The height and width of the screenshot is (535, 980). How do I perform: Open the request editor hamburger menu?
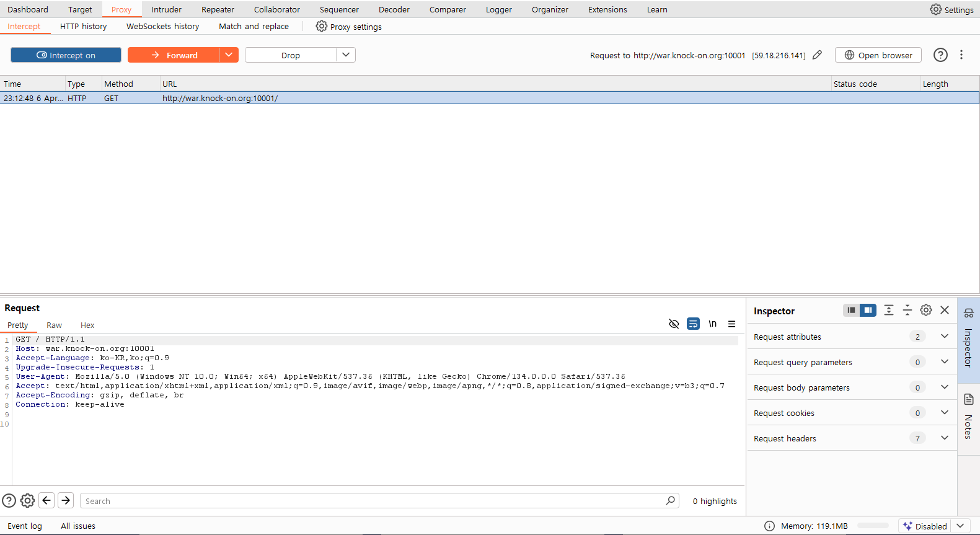(x=731, y=324)
